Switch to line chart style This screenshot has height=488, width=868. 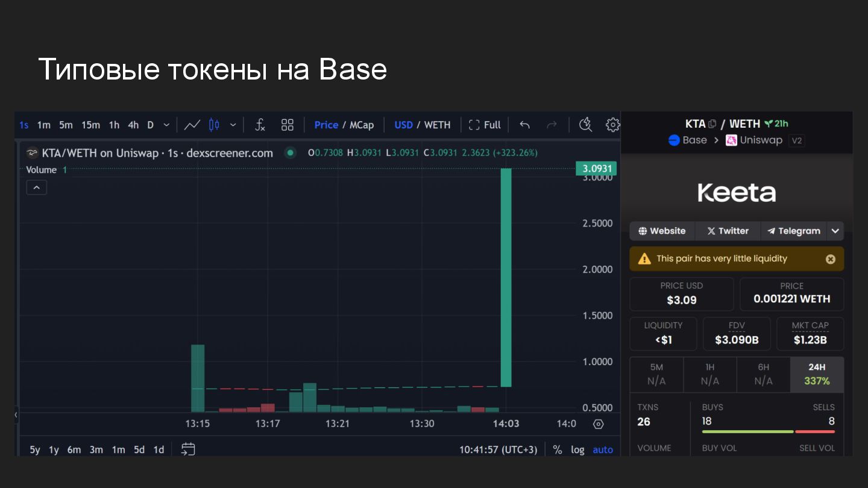point(192,125)
